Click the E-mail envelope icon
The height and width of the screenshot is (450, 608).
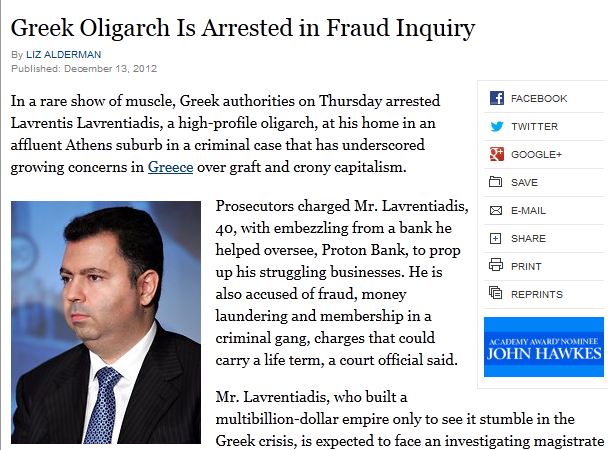point(496,211)
